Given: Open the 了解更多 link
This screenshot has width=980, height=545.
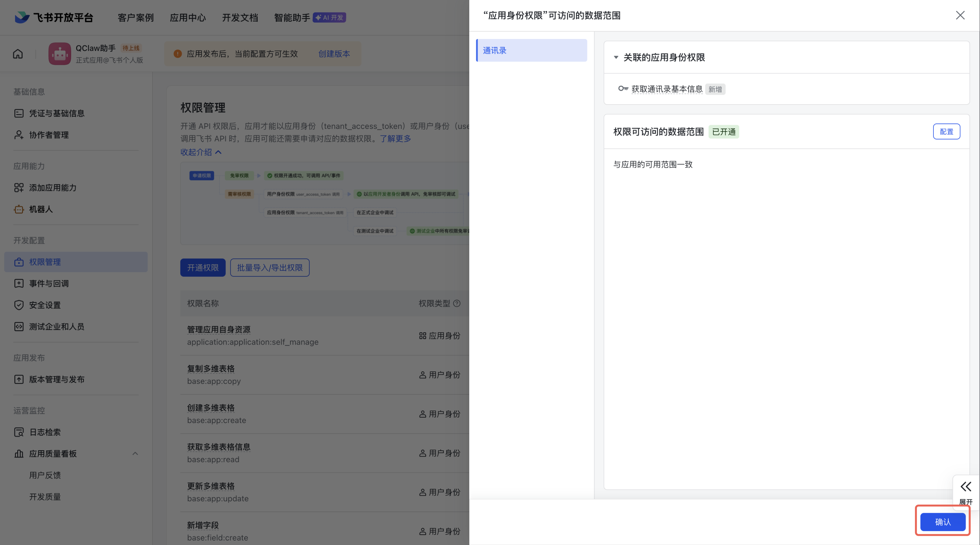Looking at the screenshot, I should pyautogui.click(x=395, y=138).
